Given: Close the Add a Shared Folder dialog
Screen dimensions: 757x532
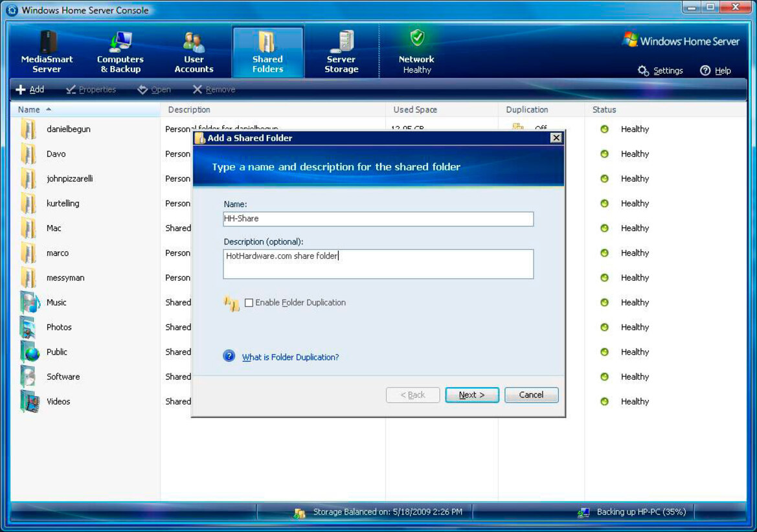Looking at the screenshot, I should (x=556, y=138).
